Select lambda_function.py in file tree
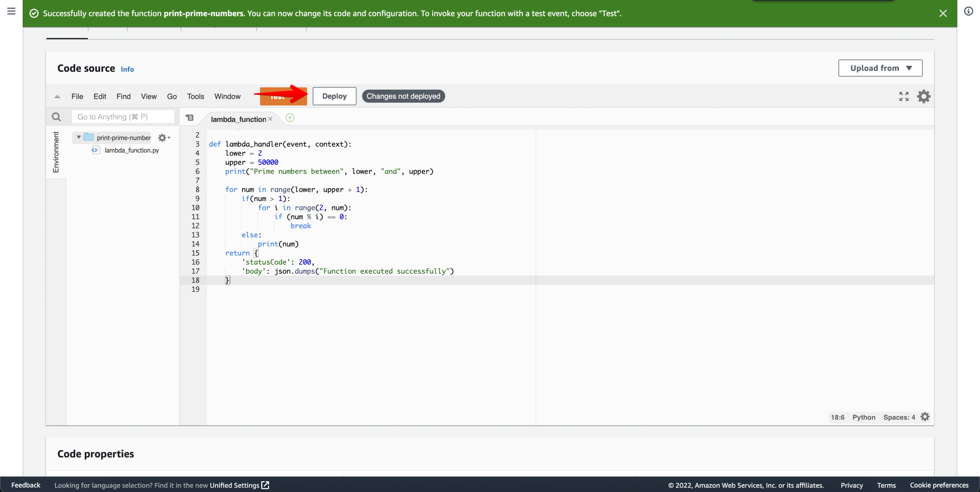This screenshot has width=980, height=492. 131,150
